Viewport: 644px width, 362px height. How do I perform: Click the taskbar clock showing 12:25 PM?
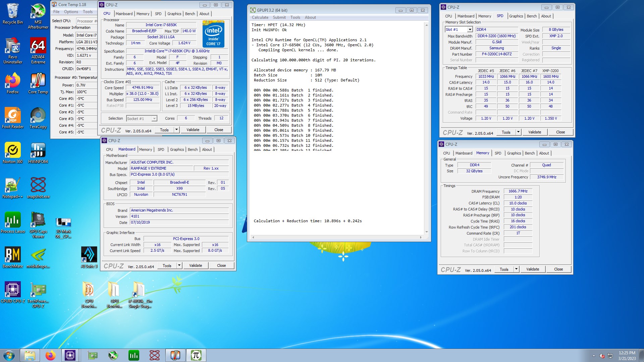click(627, 355)
